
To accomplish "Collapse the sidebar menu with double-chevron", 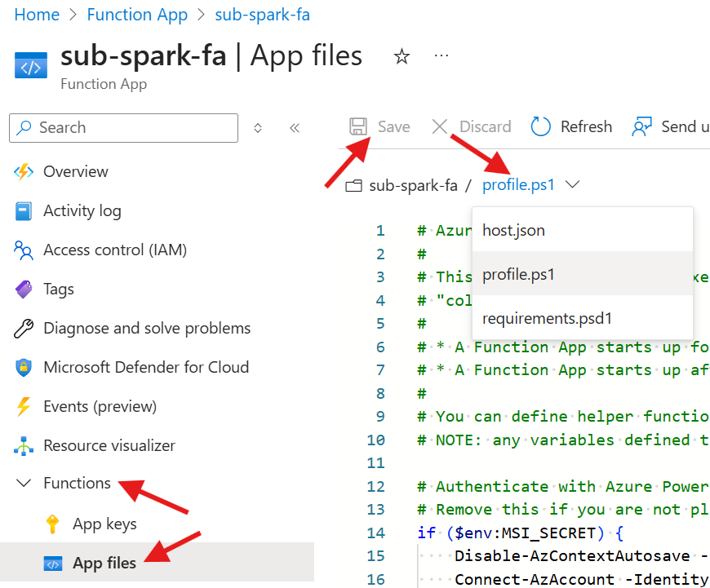I will pyautogui.click(x=295, y=128).
